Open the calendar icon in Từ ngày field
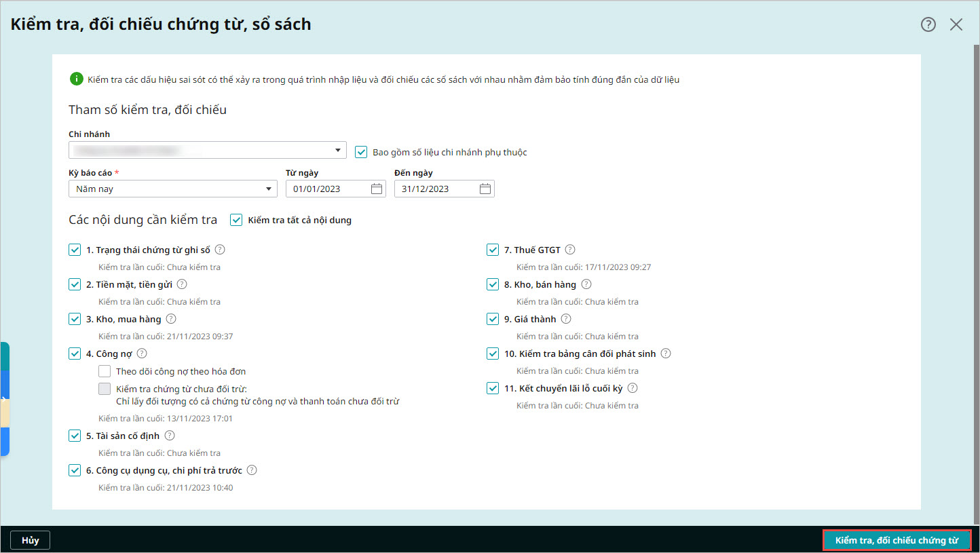Image resolution: width=980 pixels, height=553 pixels. (x=377, y=189)
